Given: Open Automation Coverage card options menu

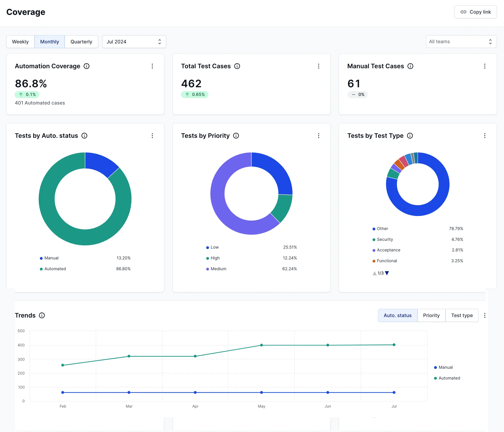Looking at the screenshot, I should 152,66.
